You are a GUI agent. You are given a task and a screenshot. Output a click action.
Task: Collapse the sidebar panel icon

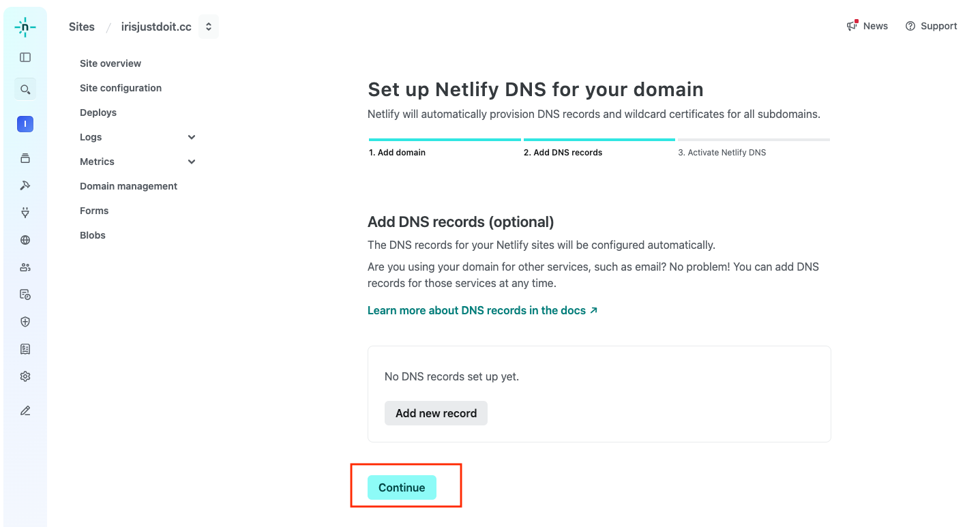pyautogui.click(x=25, y=57)
